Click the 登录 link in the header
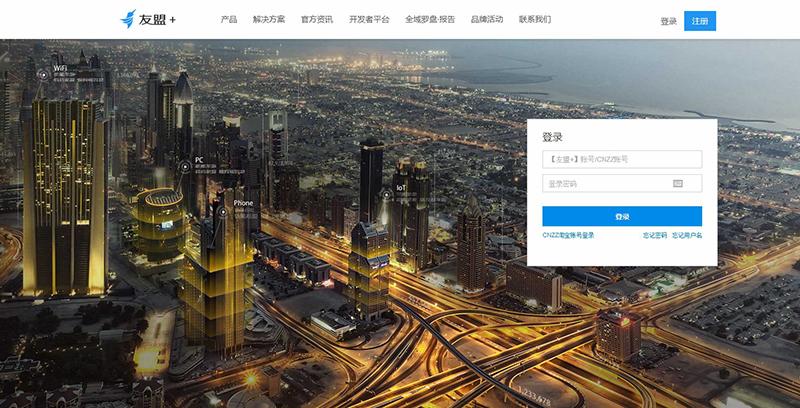This screenshot has width=800, height=408. [x=668, y=21]
